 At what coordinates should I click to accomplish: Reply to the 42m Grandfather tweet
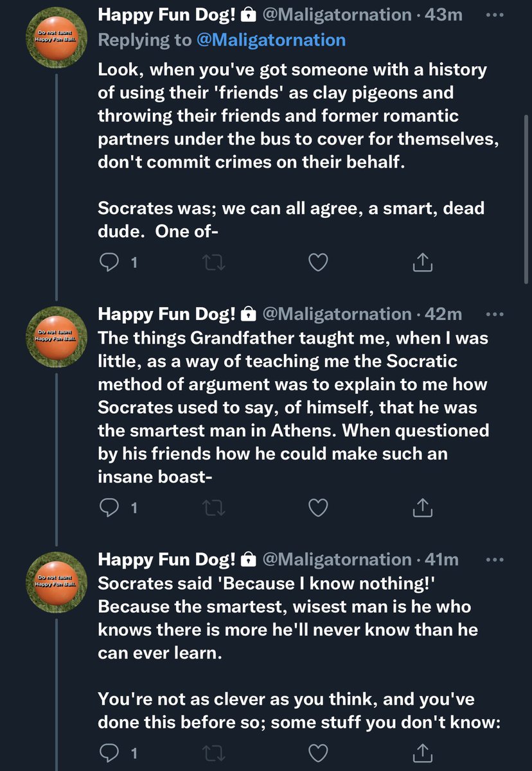pos(108,508)
